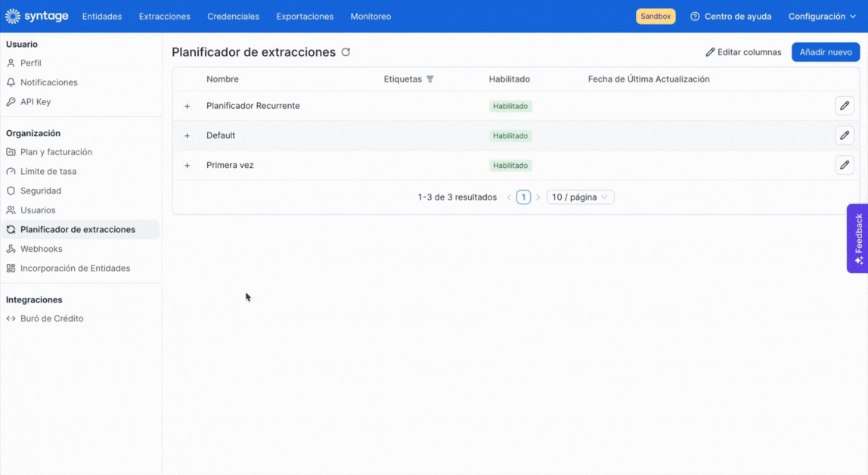Go to previous page arrow

509,197
